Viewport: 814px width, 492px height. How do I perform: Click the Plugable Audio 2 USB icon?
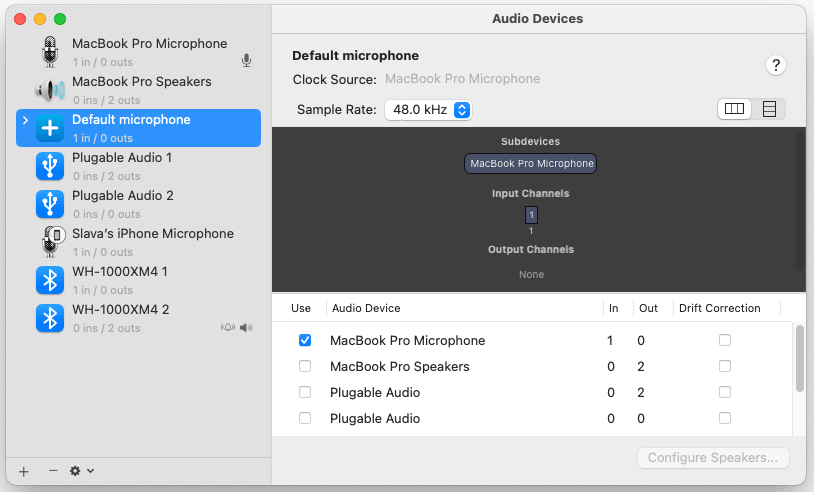[50, 204]
